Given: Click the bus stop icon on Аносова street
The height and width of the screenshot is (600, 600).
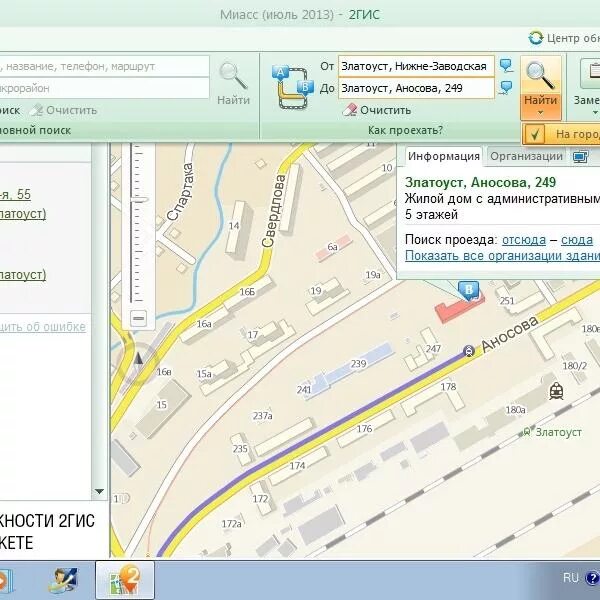Looking at the screenshot, I should pyautogui.click(x=469, y=351).
